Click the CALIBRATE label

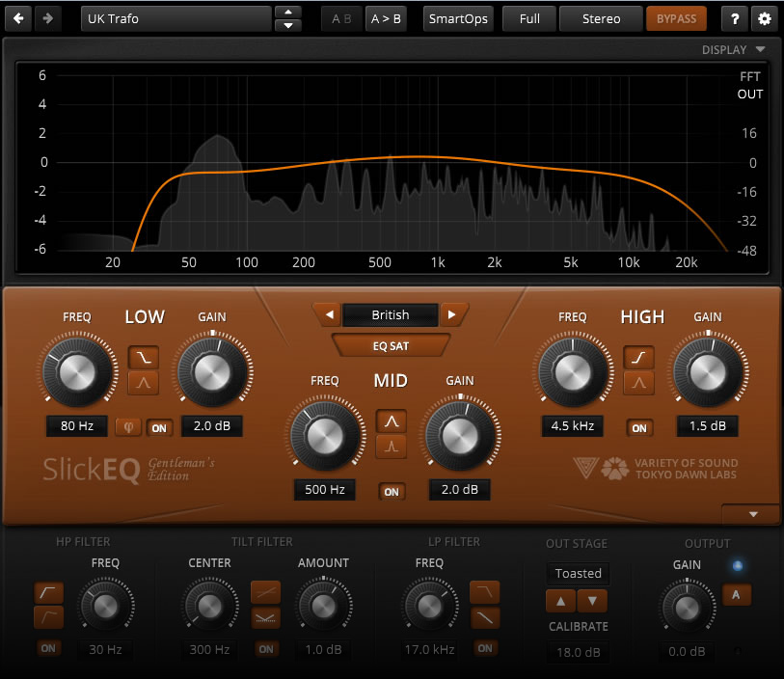point(579,627)
